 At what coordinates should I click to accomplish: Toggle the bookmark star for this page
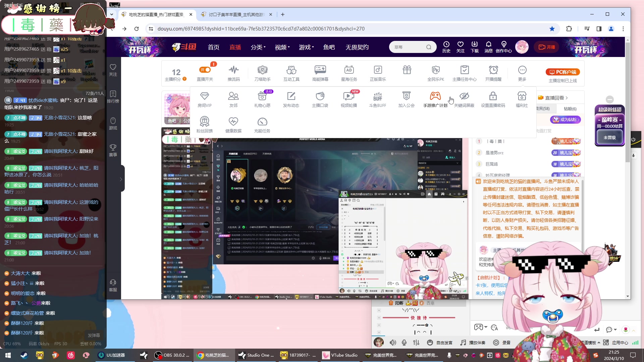(x=552, y=29)
